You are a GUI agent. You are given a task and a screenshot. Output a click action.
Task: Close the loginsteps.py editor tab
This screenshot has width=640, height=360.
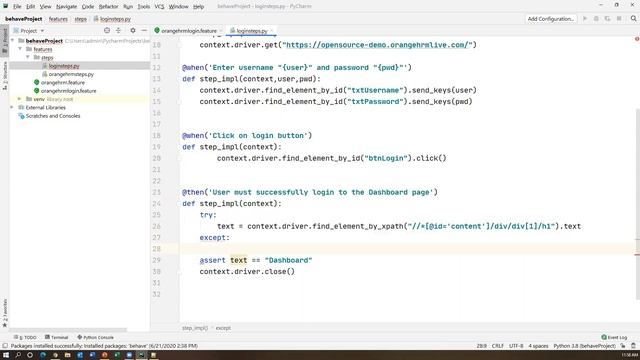271,31
